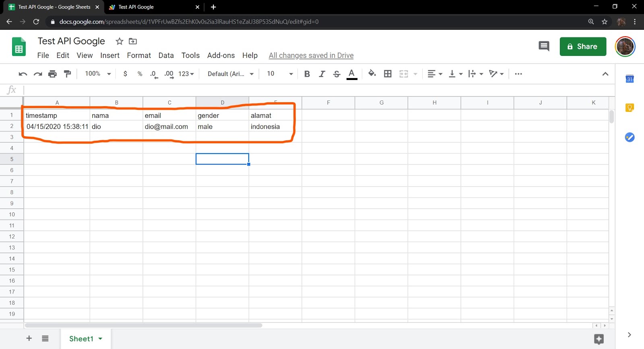644x349 pixels.
Task: Decrease decimal places
Action: click(154, 74)
